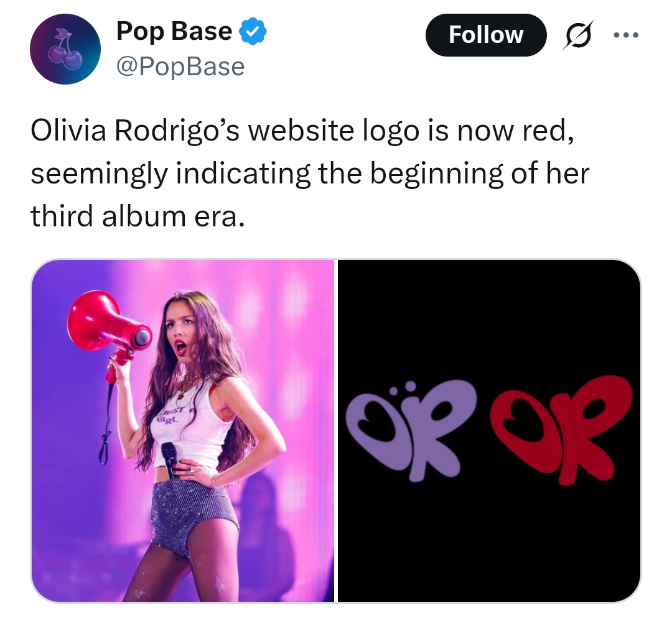Follow the Pop Base account

486,35
